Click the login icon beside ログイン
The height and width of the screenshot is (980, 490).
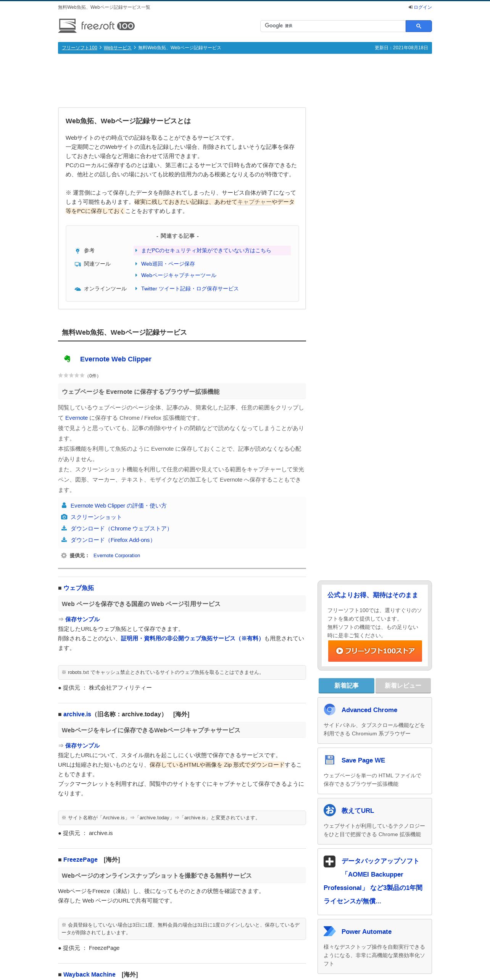411,7
